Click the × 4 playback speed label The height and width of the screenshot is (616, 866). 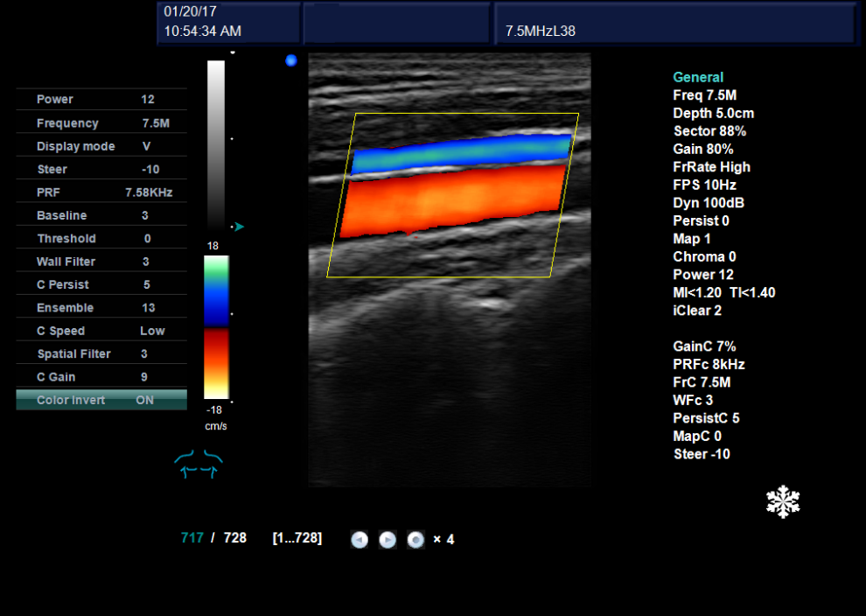pyautogui.click(x=443, y=539)
